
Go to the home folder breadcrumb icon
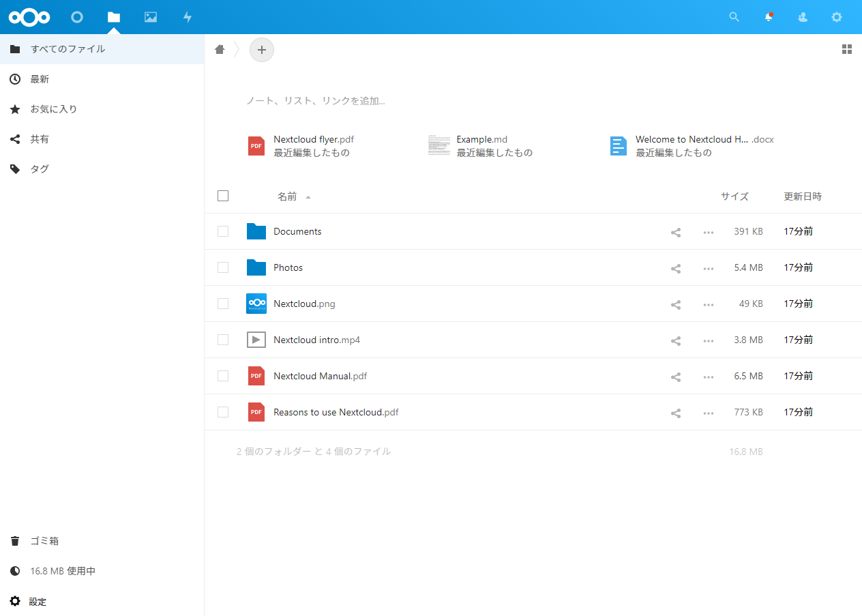click(x=220, y=49)
